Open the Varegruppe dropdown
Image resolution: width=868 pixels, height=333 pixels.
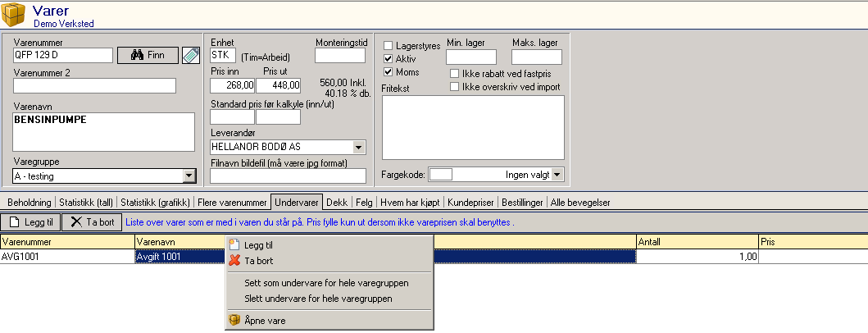[x=190, y=176]
